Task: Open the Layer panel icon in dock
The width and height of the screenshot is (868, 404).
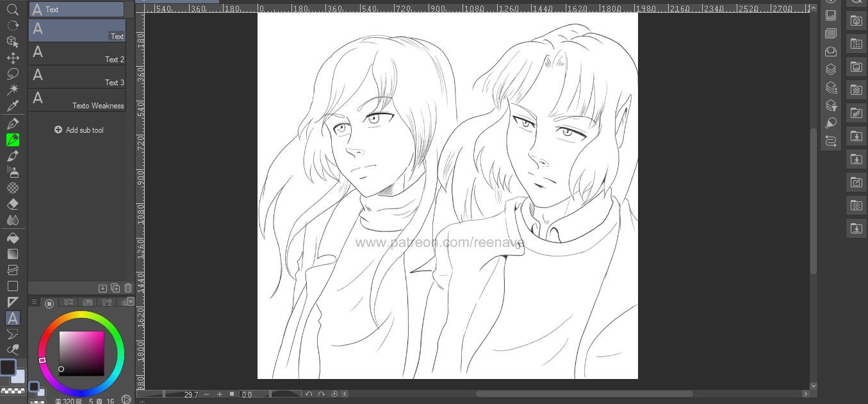Action: click(831, 69)
